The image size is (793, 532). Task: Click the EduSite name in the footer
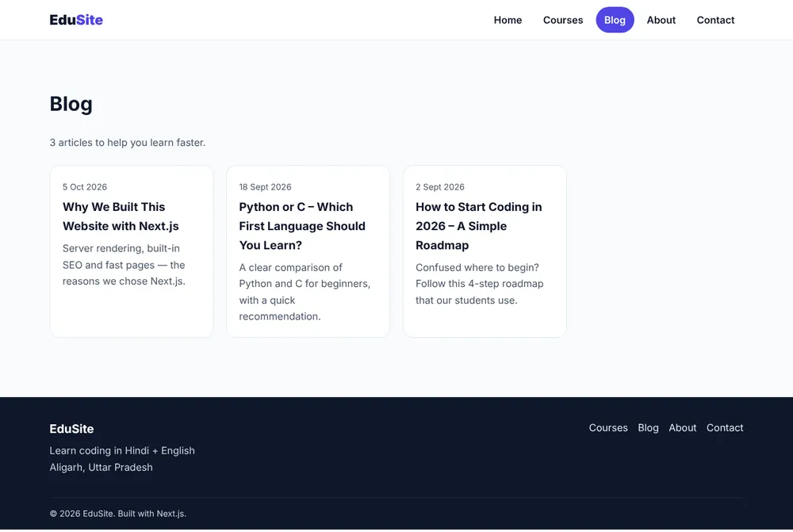(x=72, y=429)
